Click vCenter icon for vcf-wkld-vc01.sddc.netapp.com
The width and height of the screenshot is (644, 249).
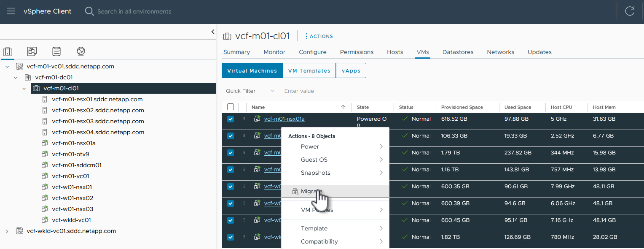pyautogui.click(x=19, y=231)
